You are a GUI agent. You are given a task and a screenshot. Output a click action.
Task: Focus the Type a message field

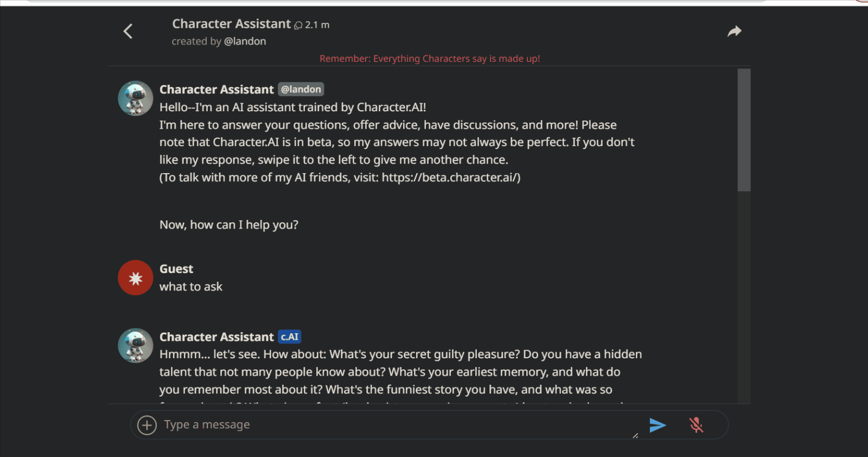(x=391, y=425)
